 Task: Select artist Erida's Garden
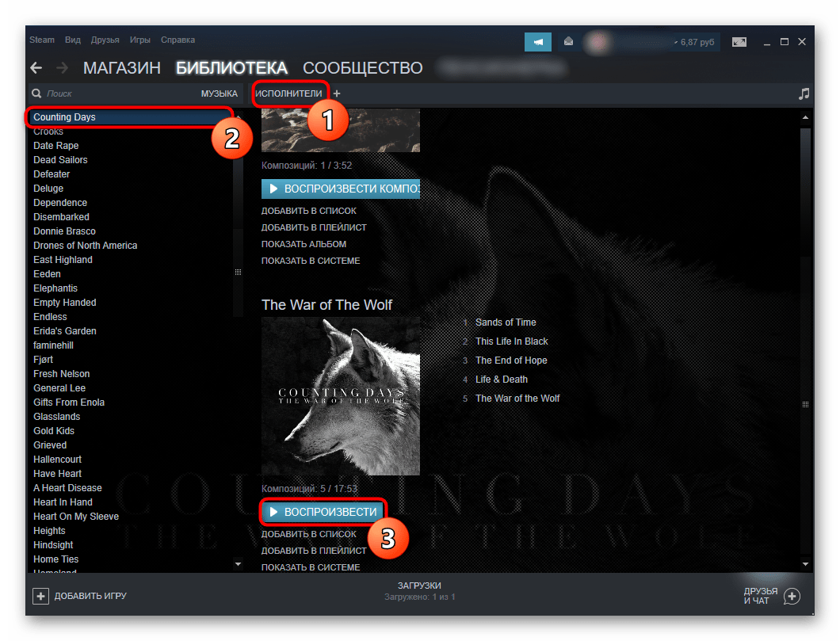tap(65, 331)
